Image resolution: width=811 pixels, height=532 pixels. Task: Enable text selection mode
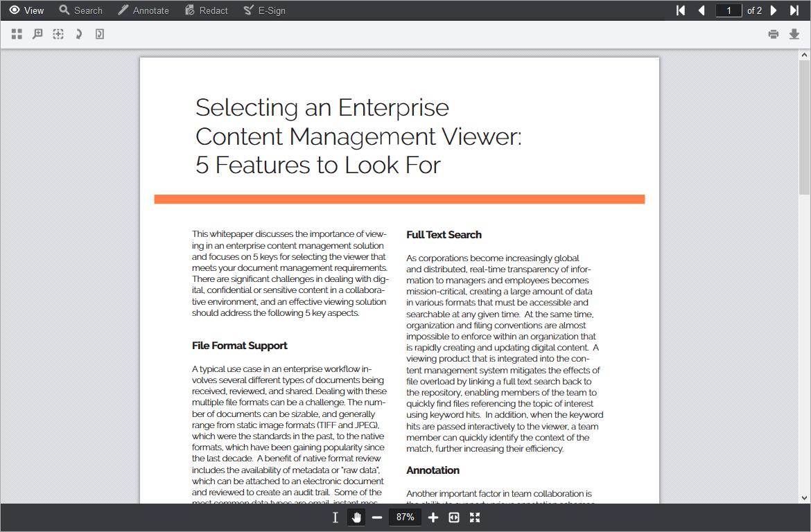click(335, 517)
